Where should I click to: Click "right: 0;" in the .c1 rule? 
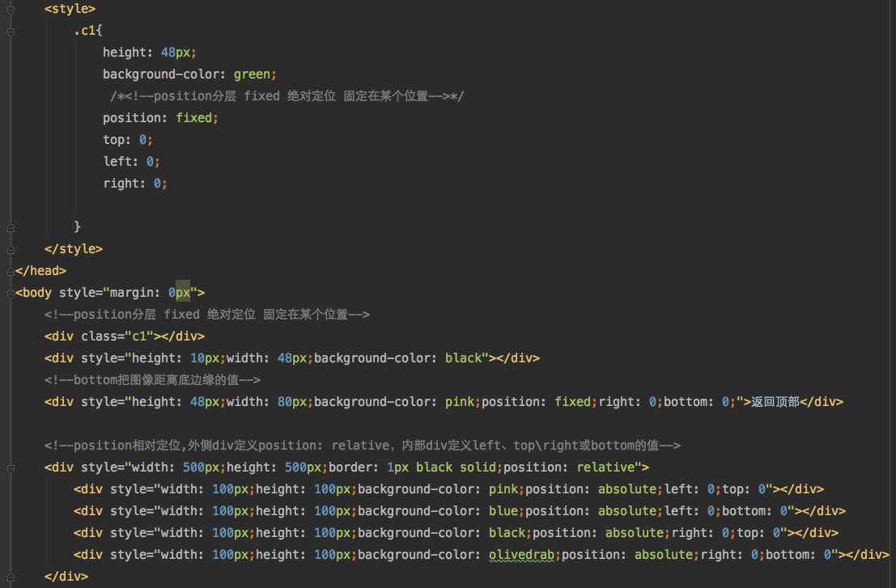[135, 184]
